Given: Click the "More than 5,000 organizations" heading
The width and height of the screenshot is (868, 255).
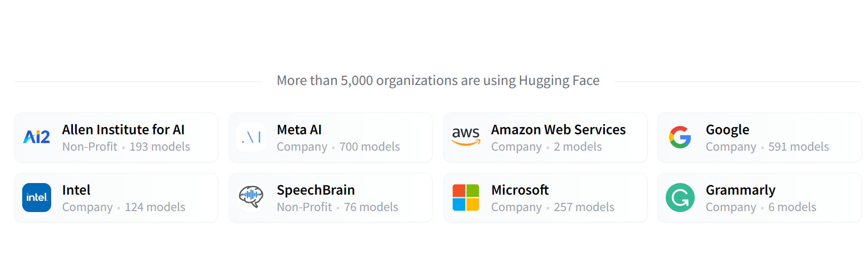Looking at the screenshot, I should (x=438, y=81).
